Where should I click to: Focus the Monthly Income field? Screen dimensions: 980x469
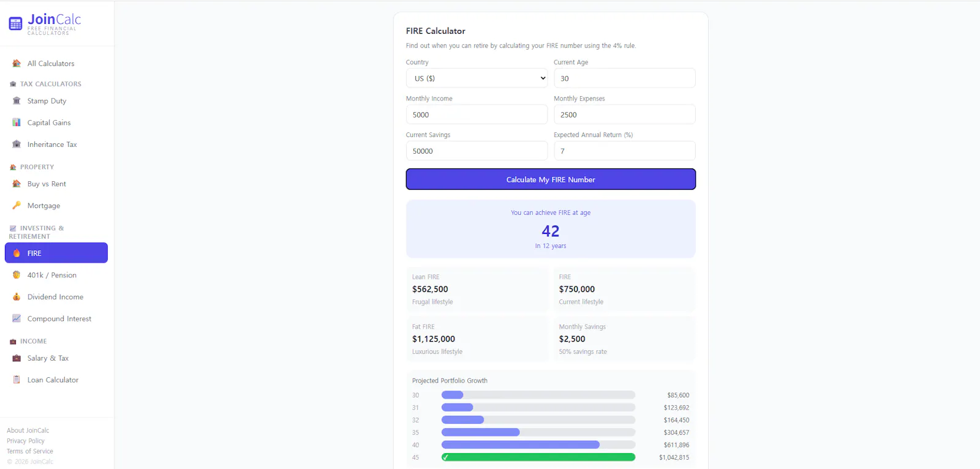(x=477, y=114)
